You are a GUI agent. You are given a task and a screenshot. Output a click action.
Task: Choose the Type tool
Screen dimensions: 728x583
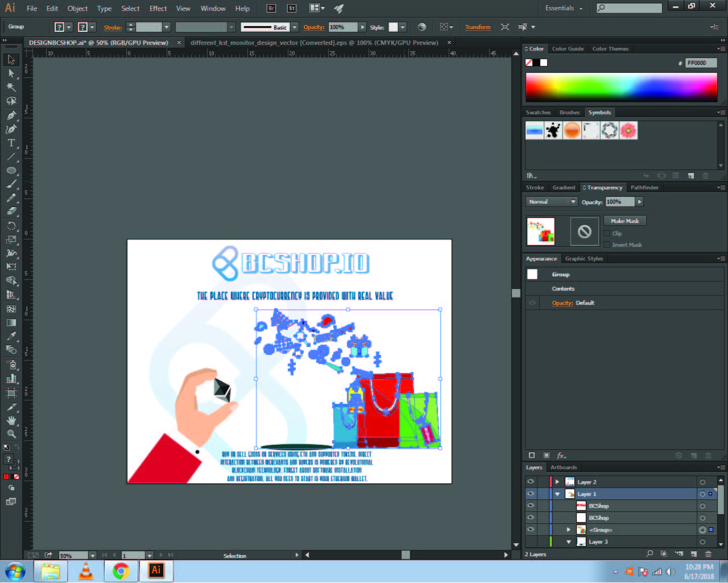click(x=11, y=143)
